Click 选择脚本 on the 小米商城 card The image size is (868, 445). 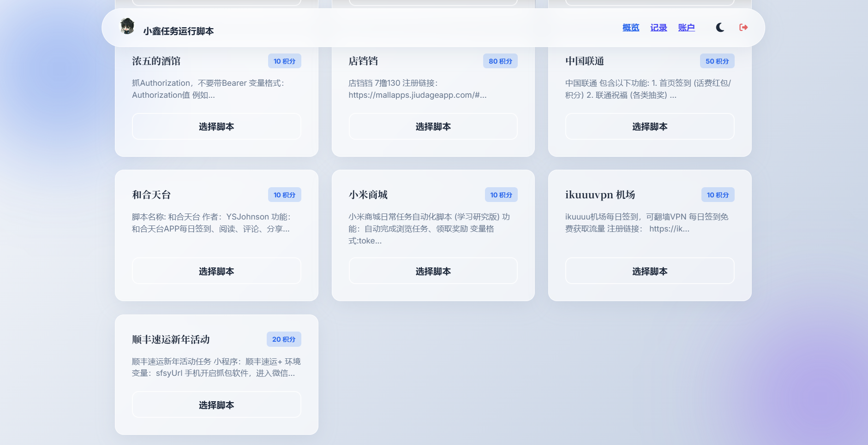coord(432,271)
